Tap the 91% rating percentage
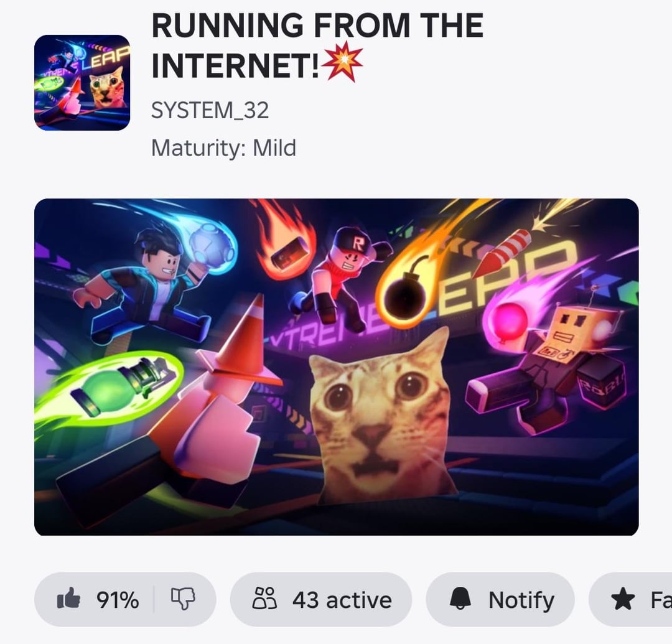 [x=118, y=599]
